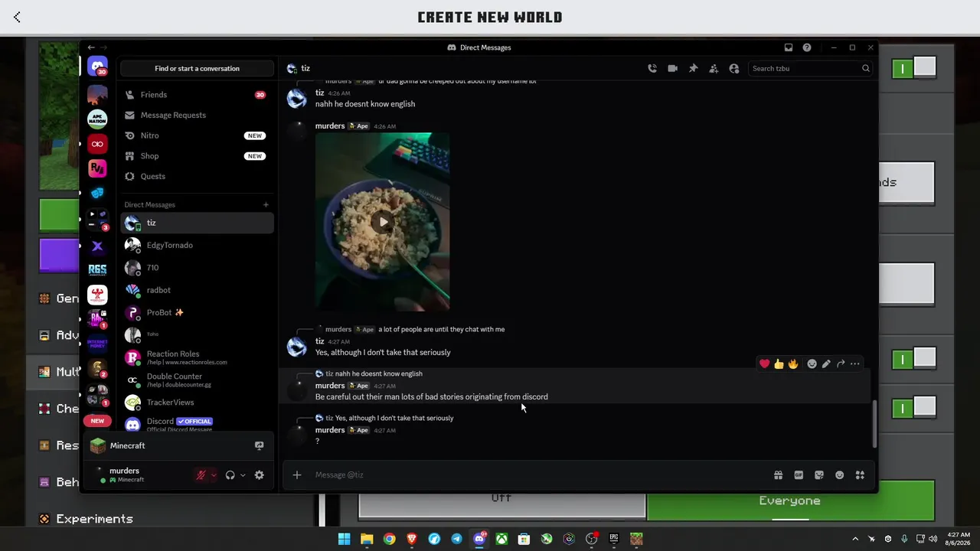Toggle the middle Minecraft switch behind Discord

[913, 359]
